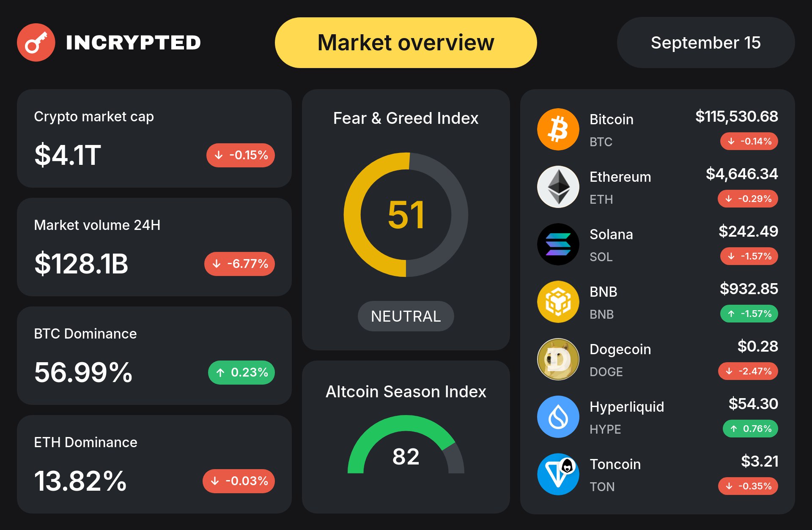Click the ETH Dominance -0.03% badge
The image size is (812, 530).
(239, 481)
